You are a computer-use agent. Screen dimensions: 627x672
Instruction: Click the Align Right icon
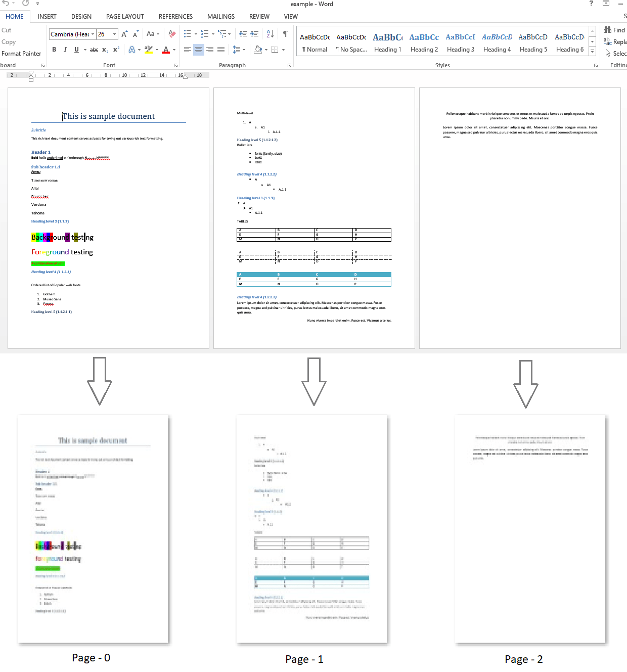[210, 50]
